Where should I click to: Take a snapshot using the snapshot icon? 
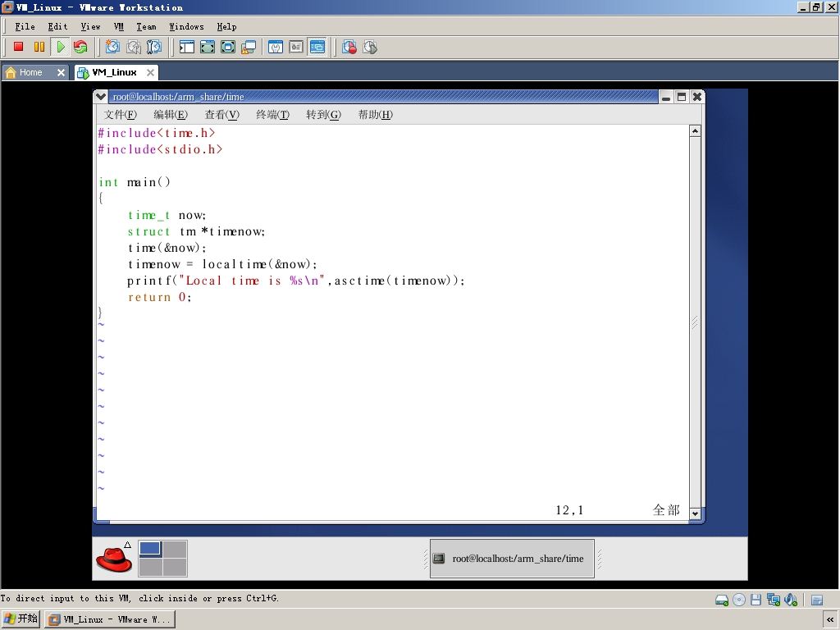[112, 47]
